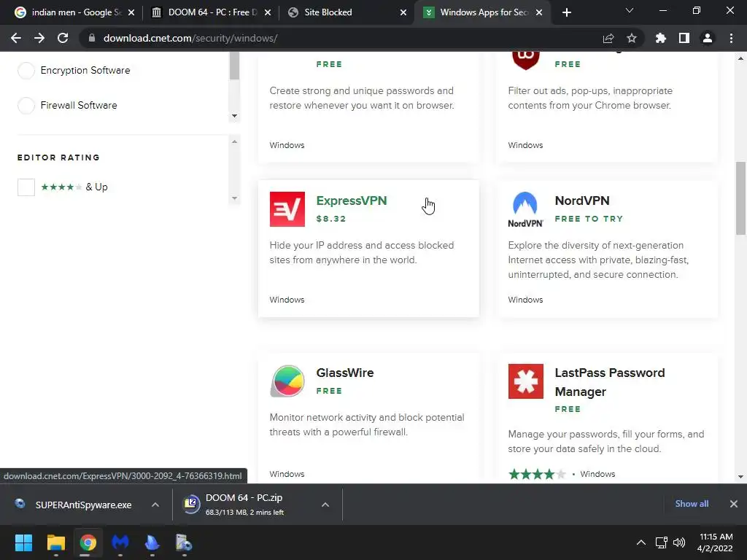Screen dimensions: 747x560
Task: Click the editor rating scroll-down arrow
Action: (234, 198)
